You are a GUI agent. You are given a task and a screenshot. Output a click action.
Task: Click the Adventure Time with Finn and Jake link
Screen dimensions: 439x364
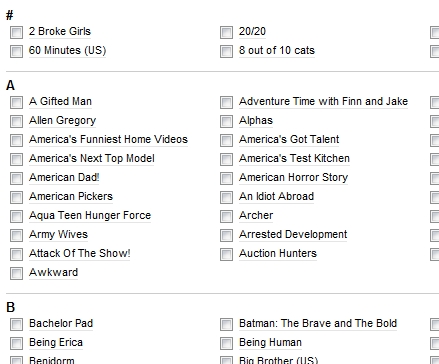[323, 101]
